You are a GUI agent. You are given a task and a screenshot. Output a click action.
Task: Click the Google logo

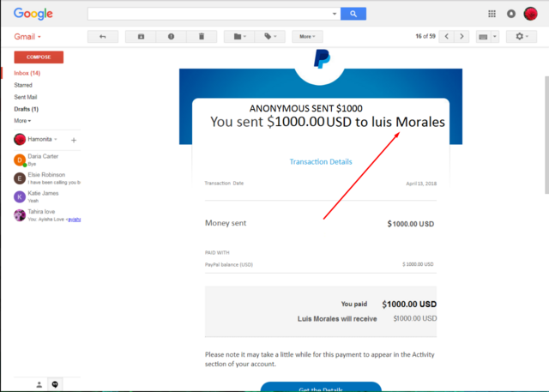click(33, 14)
